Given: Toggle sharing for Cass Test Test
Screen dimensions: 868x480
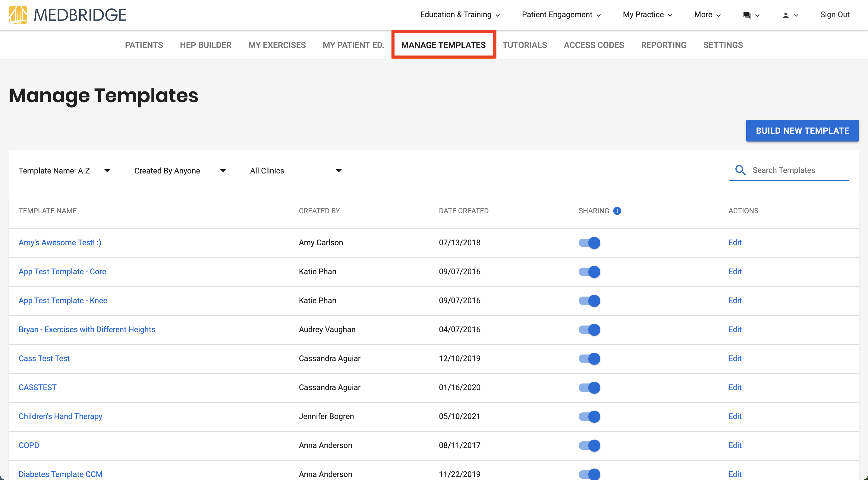Looking at the screenshot, I should click(589, 358).
